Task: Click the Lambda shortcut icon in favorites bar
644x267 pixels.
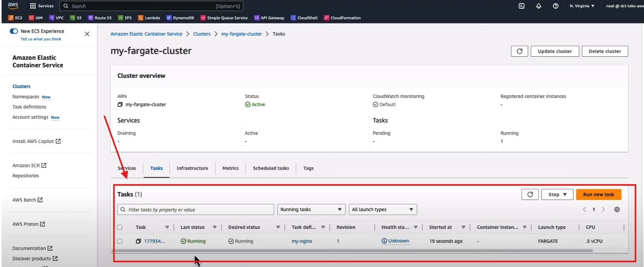Action: 140,18
